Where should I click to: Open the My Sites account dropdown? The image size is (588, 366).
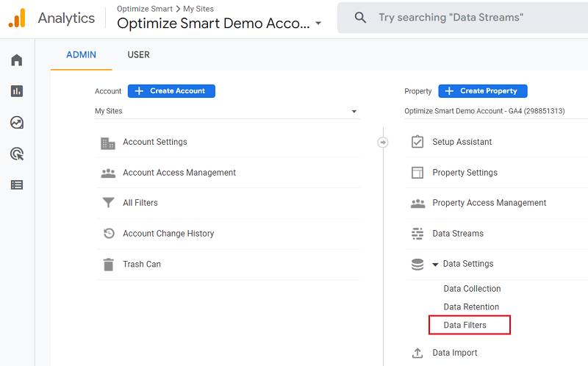coord(227,111)
